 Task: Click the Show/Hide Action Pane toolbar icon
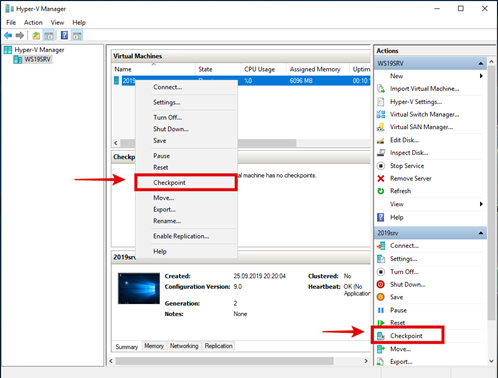tap(77, 35)
